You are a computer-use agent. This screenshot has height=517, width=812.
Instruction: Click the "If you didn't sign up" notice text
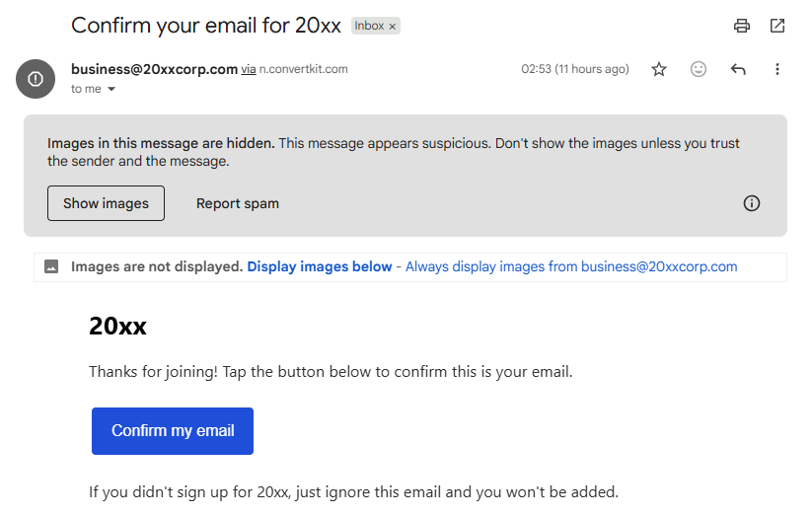[x=353, y=491]
